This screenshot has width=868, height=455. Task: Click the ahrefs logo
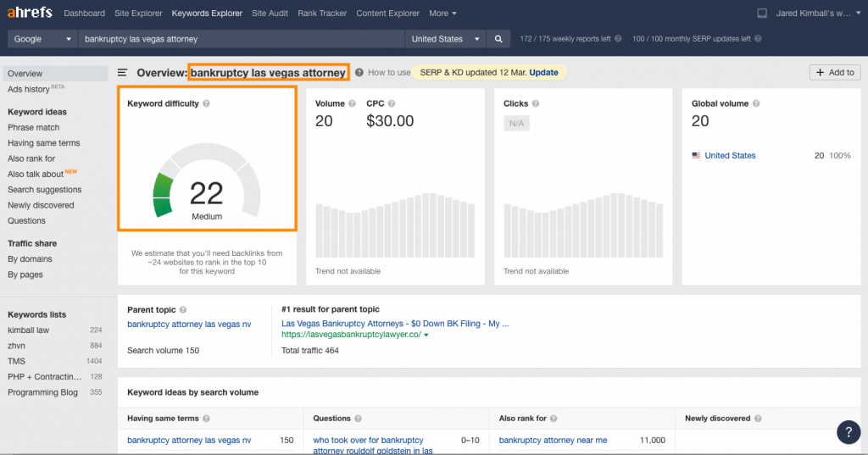tap(30, 12)
